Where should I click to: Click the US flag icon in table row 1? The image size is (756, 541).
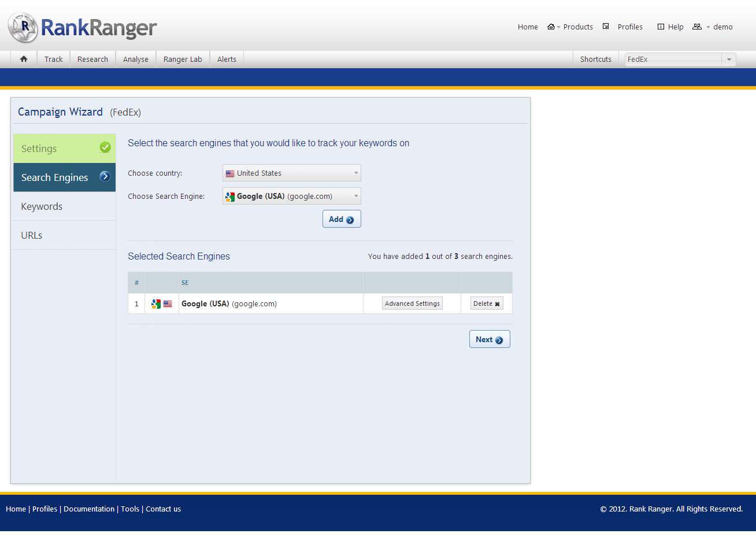tap(168, 303)
